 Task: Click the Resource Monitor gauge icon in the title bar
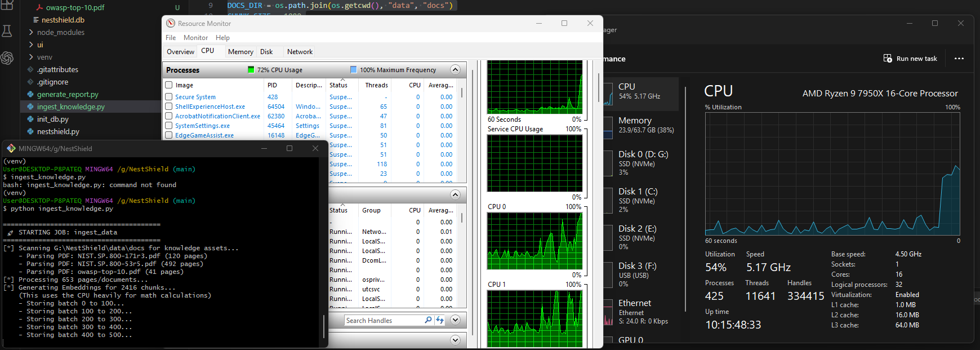(x=171, y=23)
